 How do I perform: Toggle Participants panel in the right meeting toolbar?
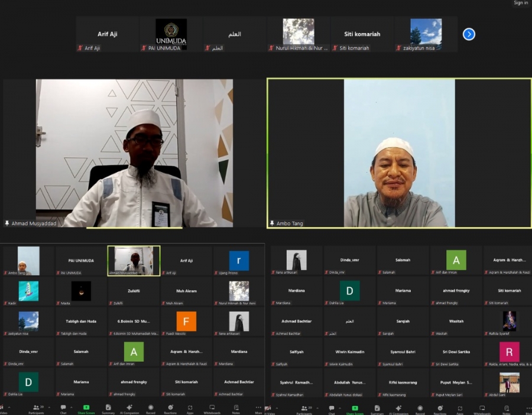pyautogui.click(x=304, y=408)
